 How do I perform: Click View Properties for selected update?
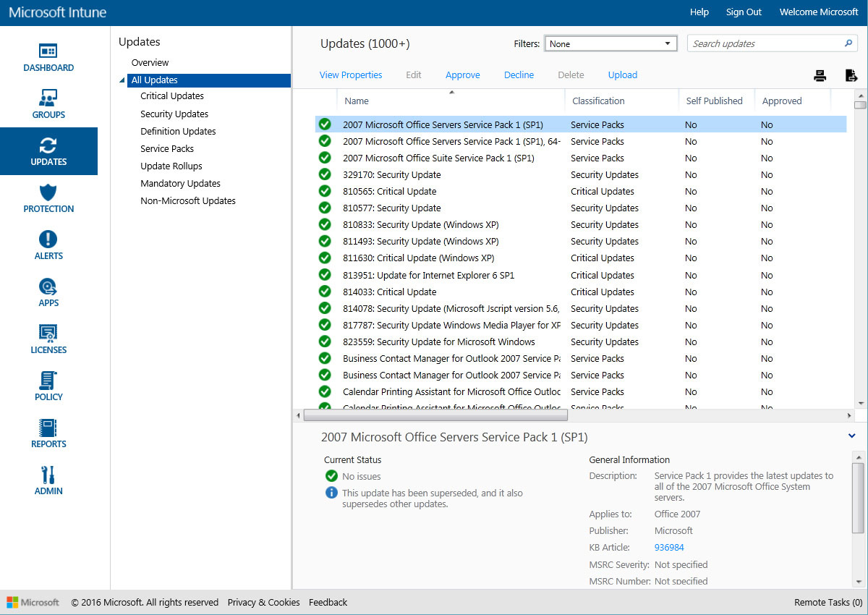coord(351,75)
